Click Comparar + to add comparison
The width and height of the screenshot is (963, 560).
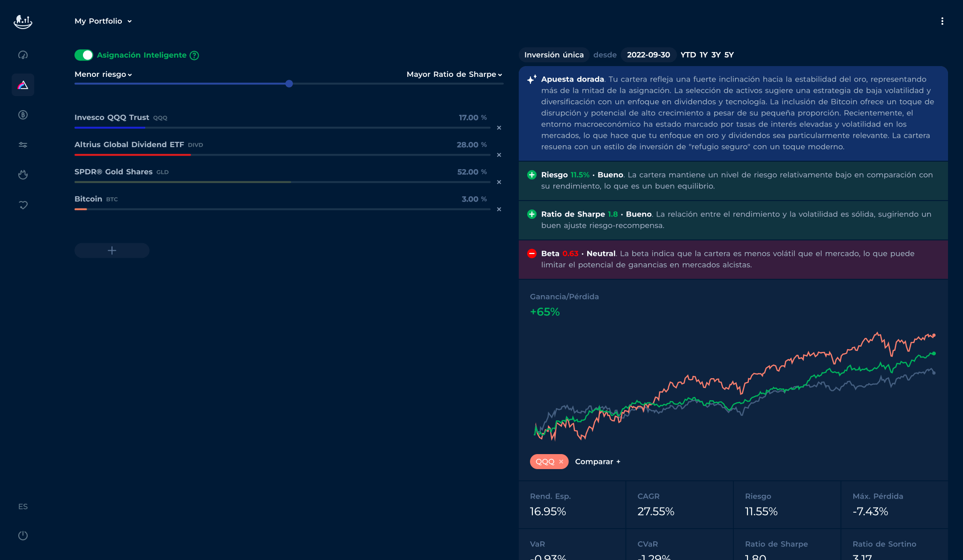(x=597, y=462)
